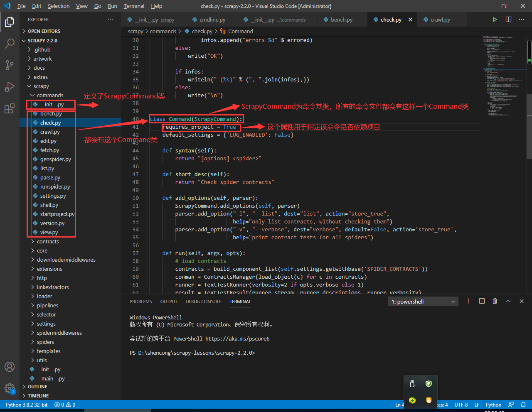Screen dimensions: 532x412
Task: Open Accounts menu in activity bar
Action: click(x=10, y=367)
